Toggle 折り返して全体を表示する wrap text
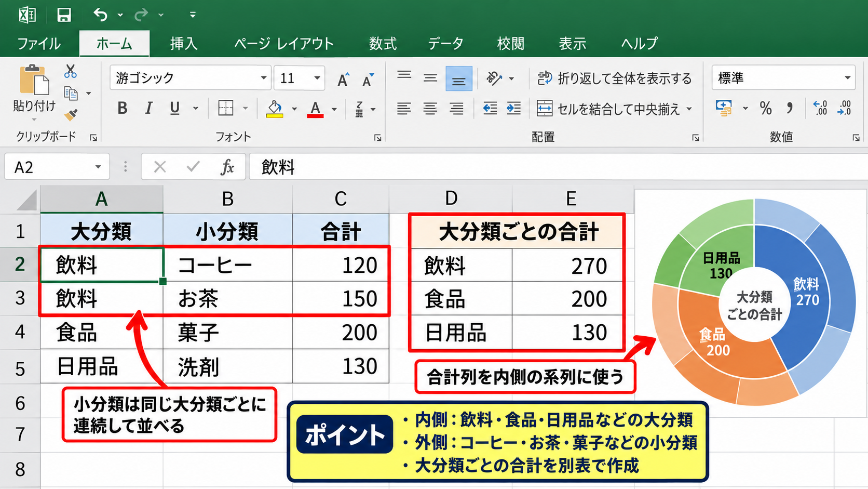This screenshot has height=489, width=868. (x=614, y=78)
